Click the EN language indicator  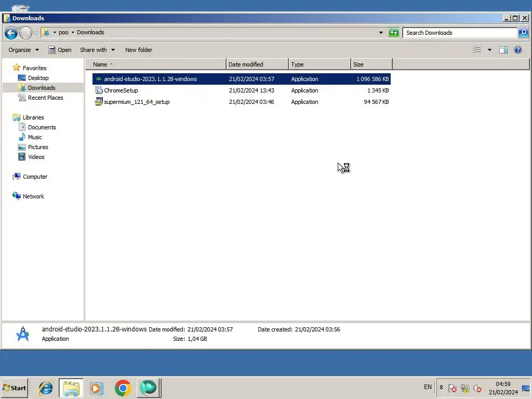pos(428,387)
